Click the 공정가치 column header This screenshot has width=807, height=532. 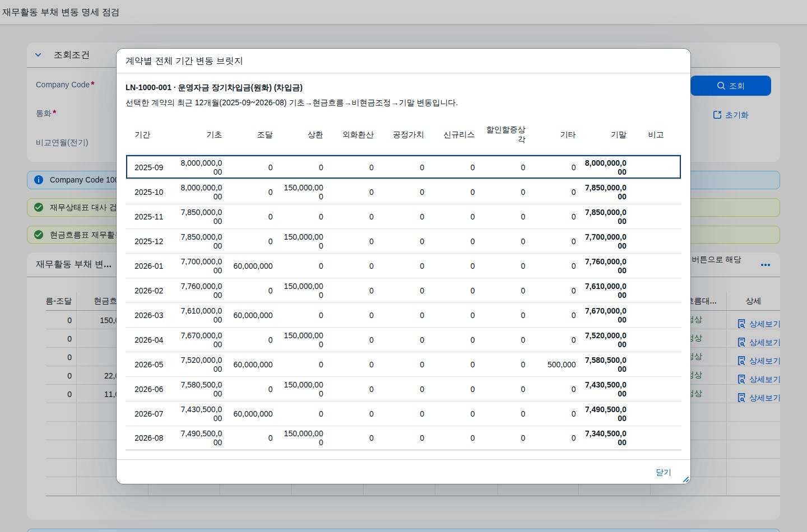click(409, 135)
